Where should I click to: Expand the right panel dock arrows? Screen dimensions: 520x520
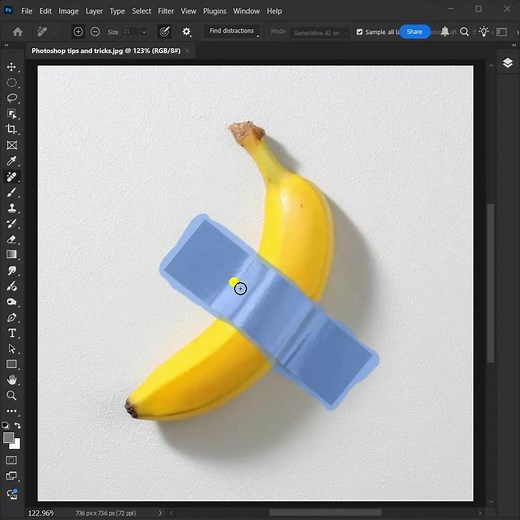pyautogui.click(x=514, y=45)
